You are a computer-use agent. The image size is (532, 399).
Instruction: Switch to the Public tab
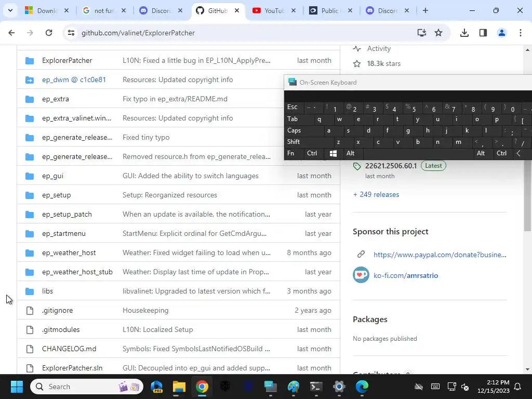point(331,10)
